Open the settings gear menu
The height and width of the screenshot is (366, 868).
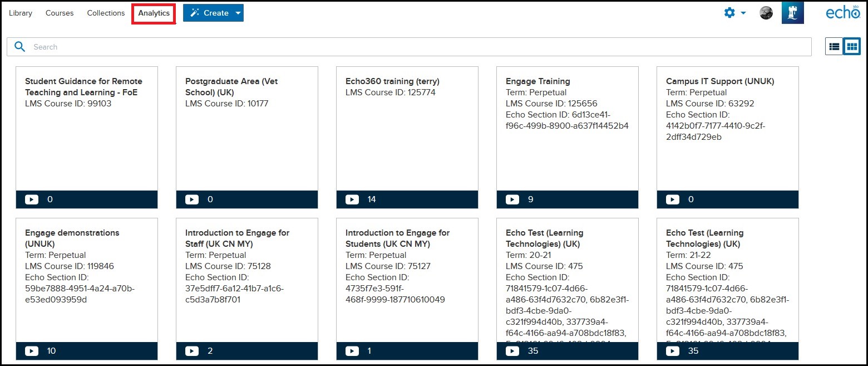coord(729,13)
